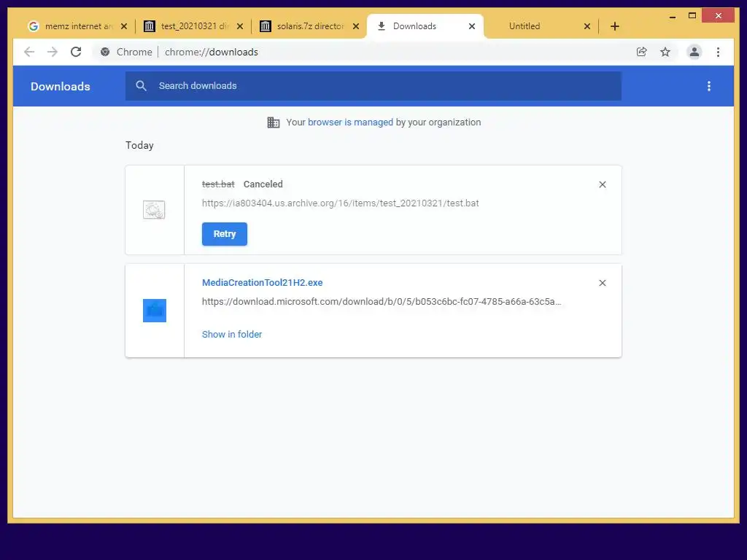Click the Chrome site info icon
747x560 pixels.
[x=105, y=52]
